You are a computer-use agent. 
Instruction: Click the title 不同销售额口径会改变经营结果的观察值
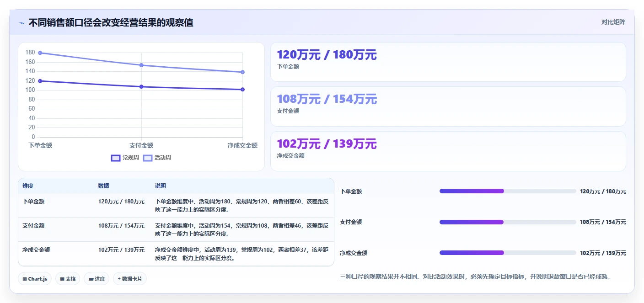click(111, 22)
